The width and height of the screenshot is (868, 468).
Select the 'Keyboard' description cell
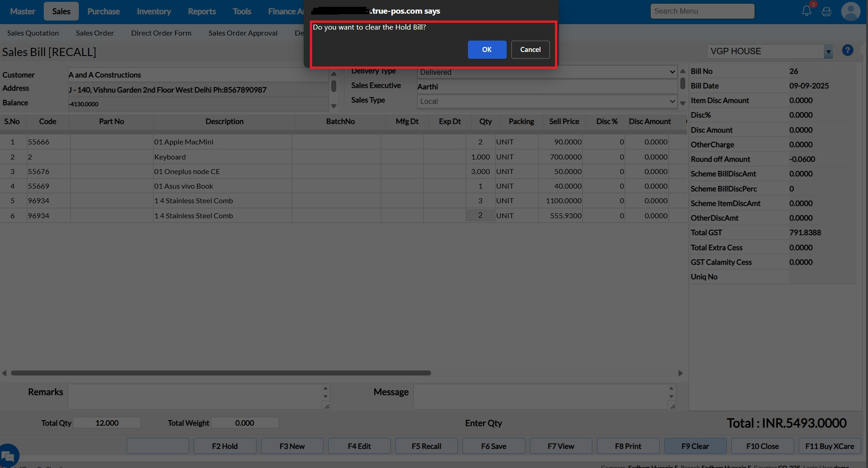[223, 157]
